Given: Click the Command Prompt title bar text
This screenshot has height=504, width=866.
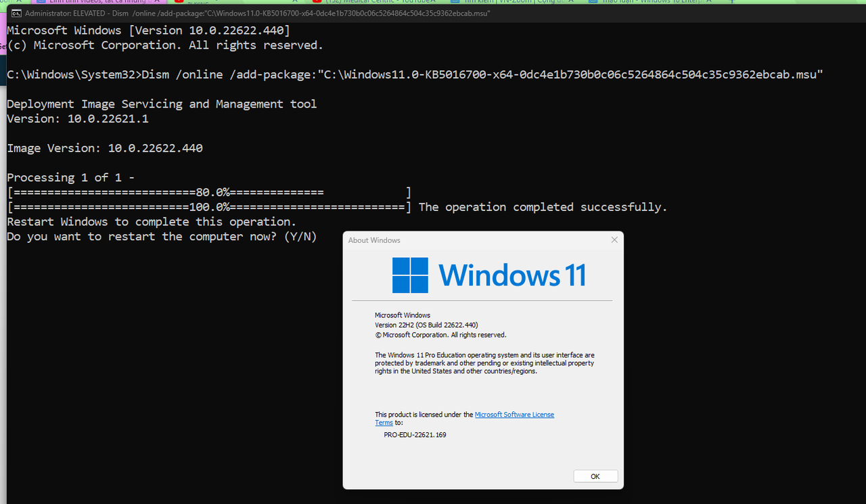Looking at the screenshot, I should click(258, 13).
